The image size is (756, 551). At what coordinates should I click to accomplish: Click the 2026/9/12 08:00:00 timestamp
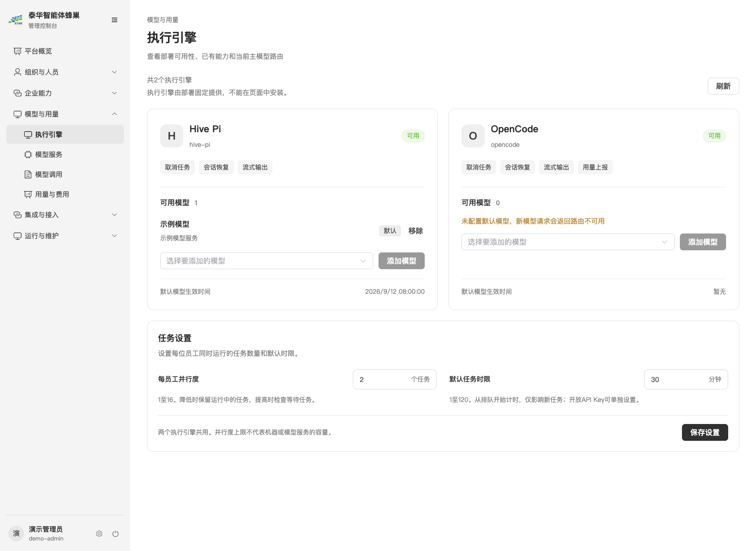coord(395,292)
